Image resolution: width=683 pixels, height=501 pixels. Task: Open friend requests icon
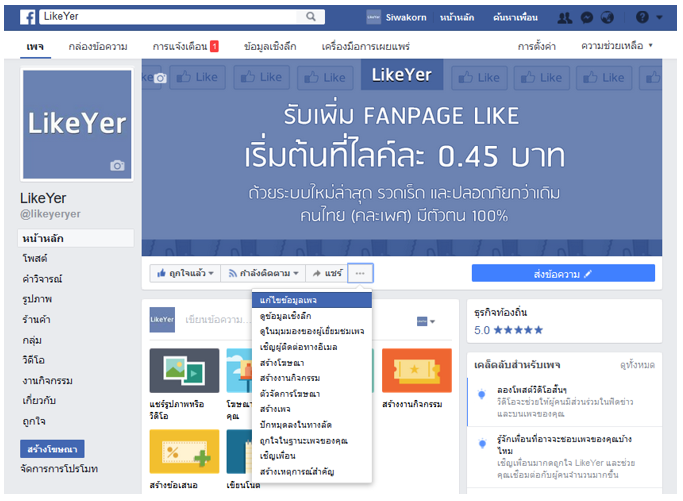(x=565, y=17)
